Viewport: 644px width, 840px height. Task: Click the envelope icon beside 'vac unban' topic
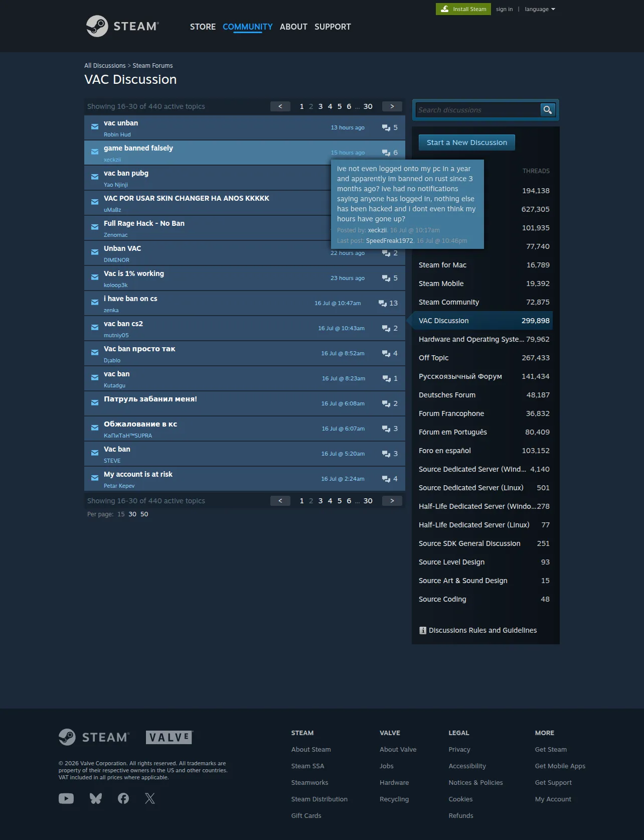tap(95, 127)
